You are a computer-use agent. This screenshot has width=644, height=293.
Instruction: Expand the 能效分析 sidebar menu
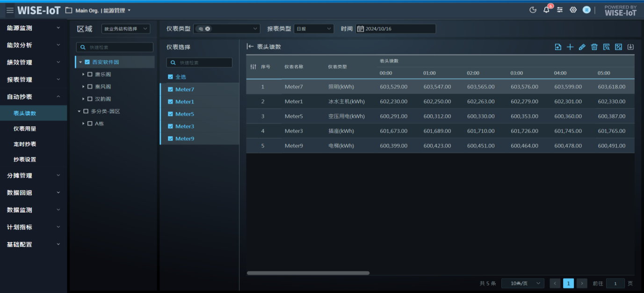[x=33, y=45]
